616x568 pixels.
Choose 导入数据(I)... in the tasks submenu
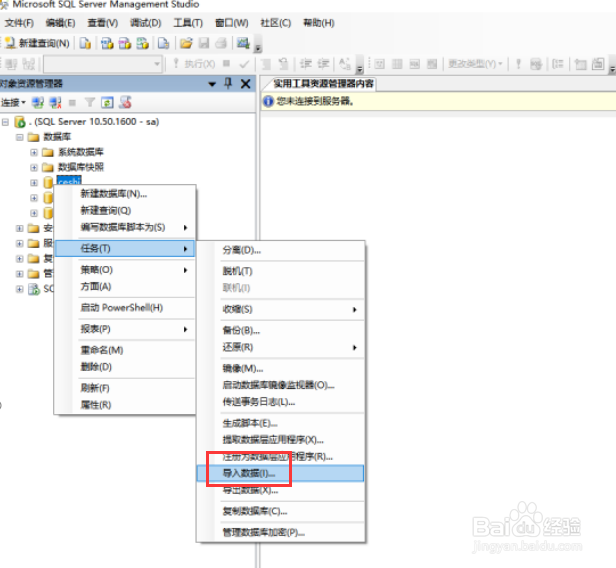[x=280, y=473]
